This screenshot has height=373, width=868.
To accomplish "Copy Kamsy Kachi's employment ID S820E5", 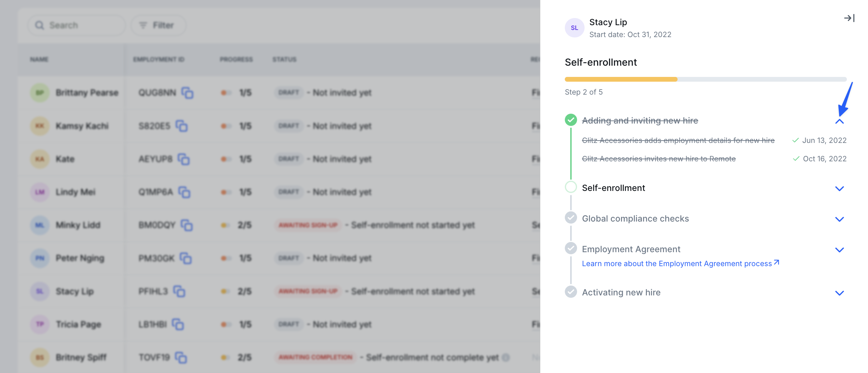I will [x=182, y=126].
